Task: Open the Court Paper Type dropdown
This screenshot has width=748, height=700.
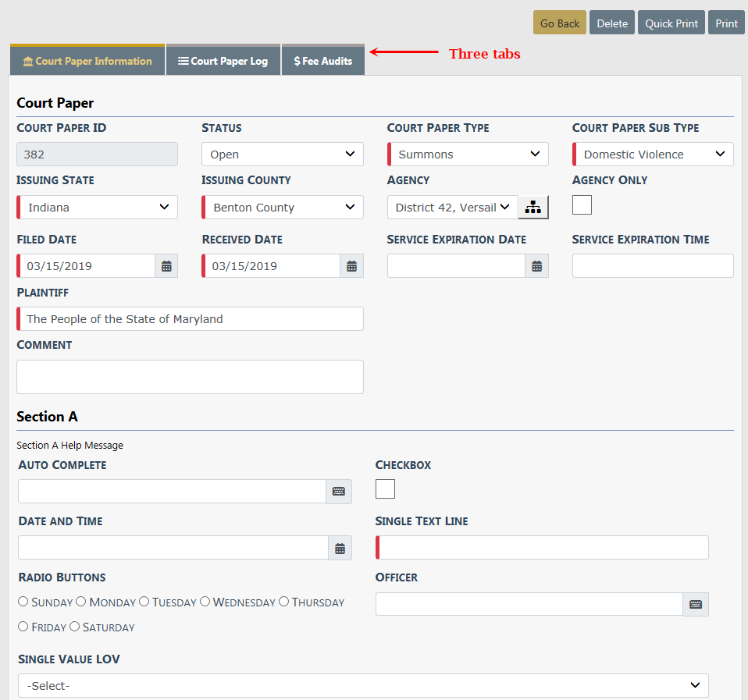Action: click(468, 155)
